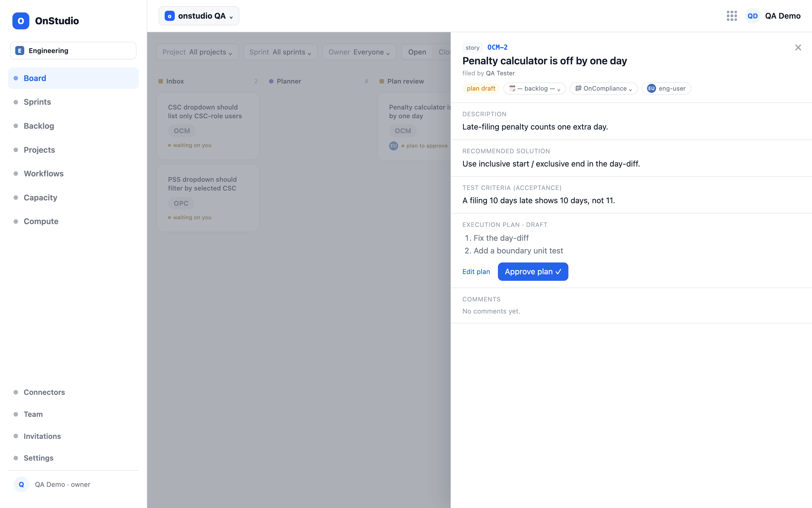Close the OCM-2 story detail panel

pyautogui.click(x=798, y=48)
